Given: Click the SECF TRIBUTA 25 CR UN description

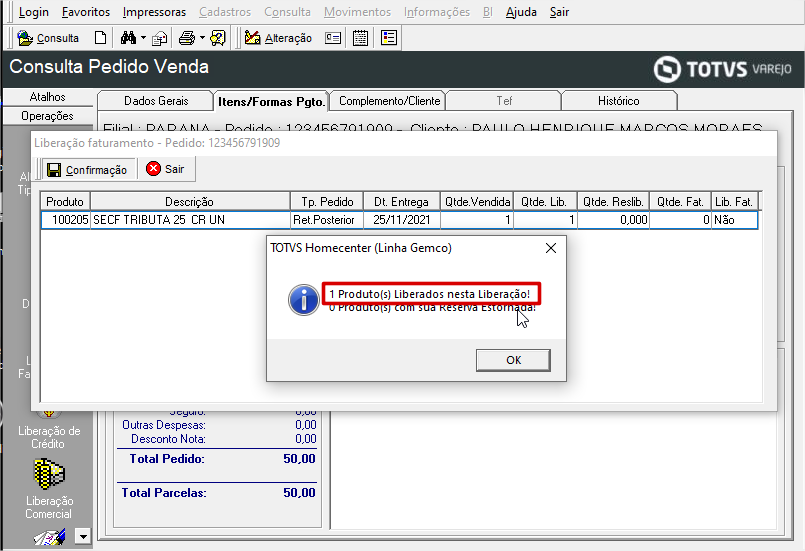Looking at the screenshot, I should [x=190, y=220].
